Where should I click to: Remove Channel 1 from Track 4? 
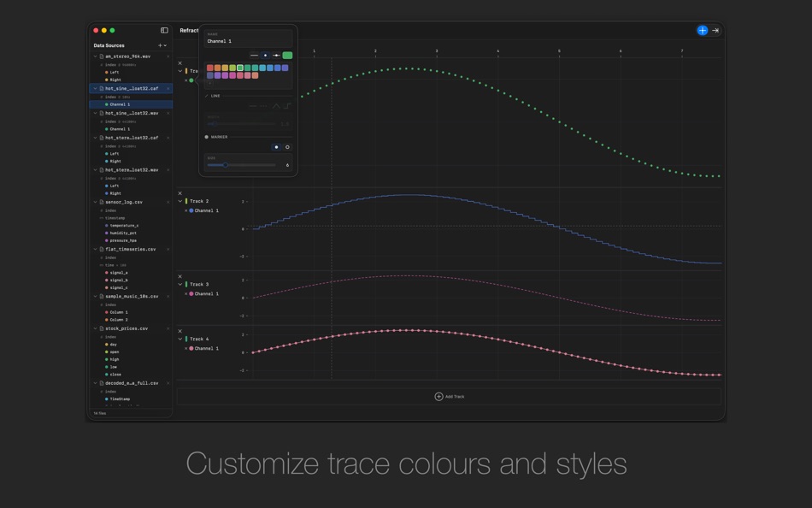(186, 349)
